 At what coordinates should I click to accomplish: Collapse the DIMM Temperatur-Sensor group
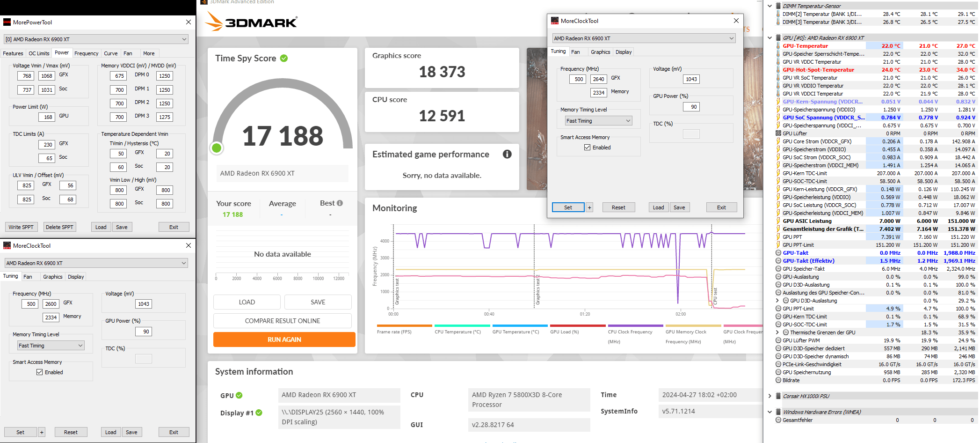coord(769,6)
